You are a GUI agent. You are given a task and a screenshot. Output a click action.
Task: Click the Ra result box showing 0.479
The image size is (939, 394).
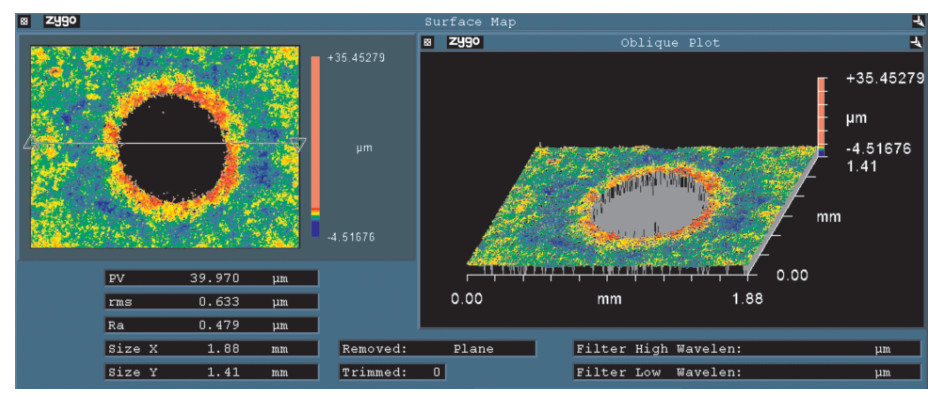pos(211,325)
